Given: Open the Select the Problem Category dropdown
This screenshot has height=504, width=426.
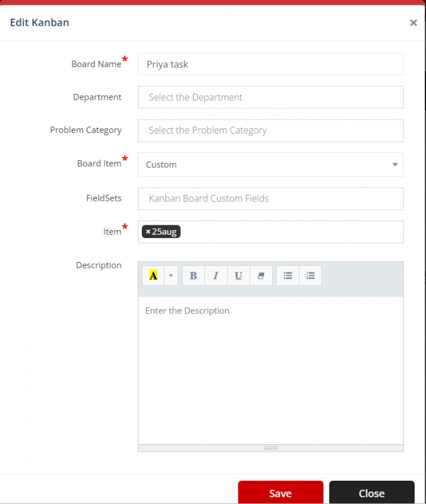Looking at the screenshot, I should [271, 130].
